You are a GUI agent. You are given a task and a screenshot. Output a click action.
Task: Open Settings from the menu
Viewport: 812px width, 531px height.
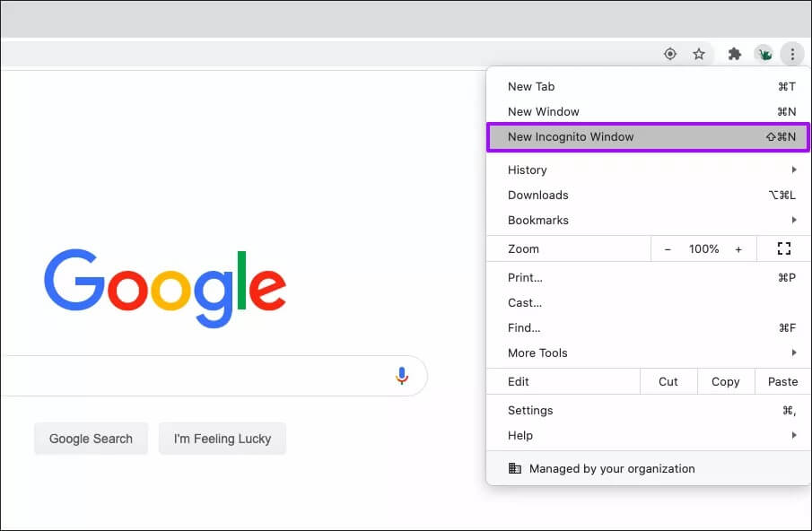[649, 411]
